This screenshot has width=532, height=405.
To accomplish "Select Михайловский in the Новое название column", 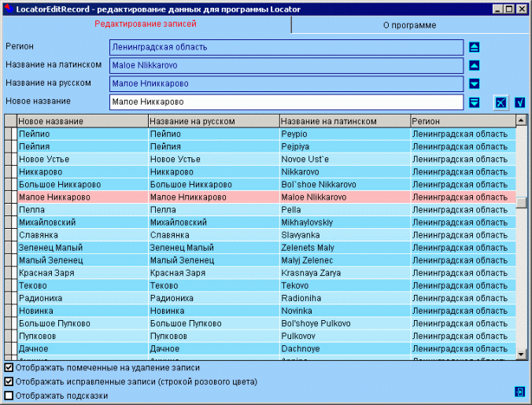I will (x=83, y=223).
